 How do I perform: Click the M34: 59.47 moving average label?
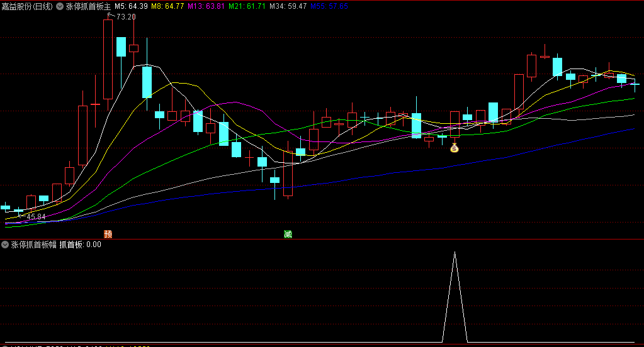288,6
